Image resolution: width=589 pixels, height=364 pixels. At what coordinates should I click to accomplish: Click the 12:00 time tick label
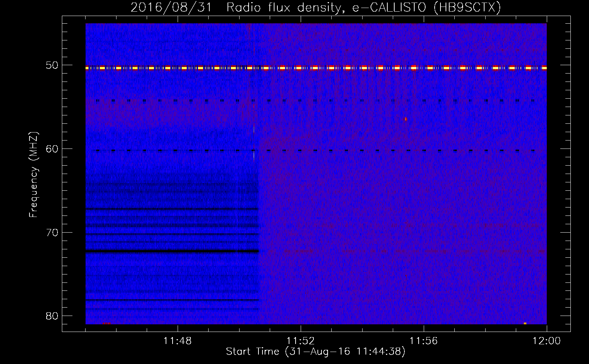coord(546,341)
